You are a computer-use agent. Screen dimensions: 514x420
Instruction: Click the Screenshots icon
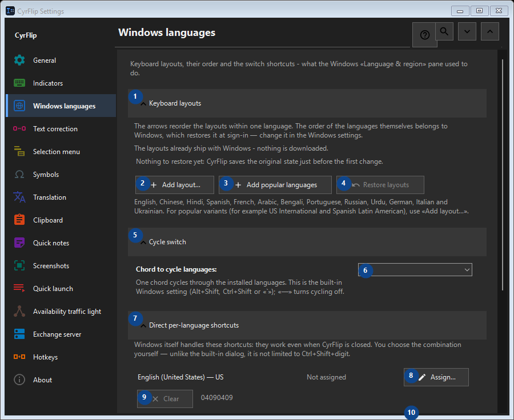(x=19, y=265)
